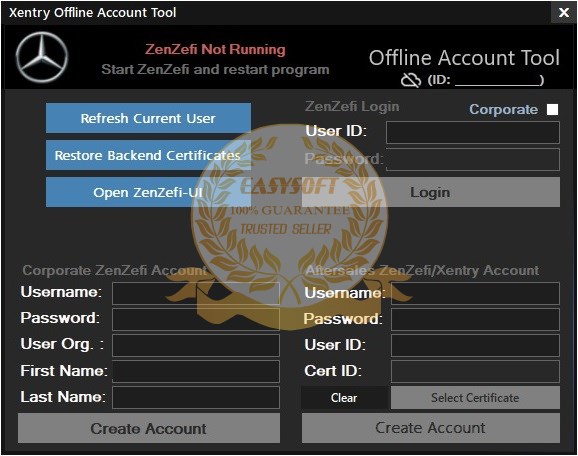Click the Cert ID input field
The width and height of the screenshot is (578, 456).
[x=475, y=371]
